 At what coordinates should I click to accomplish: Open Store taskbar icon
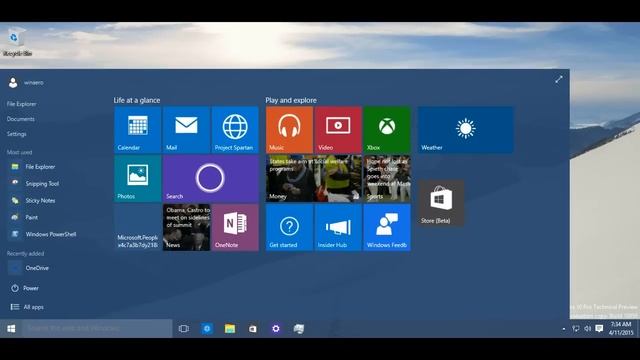(x=253, y=329)
